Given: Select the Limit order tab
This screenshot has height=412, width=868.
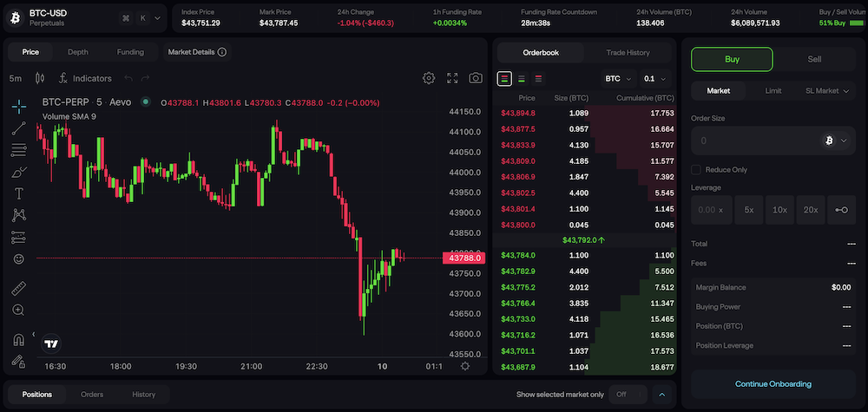Looking at the screenshot, I should 773,91.
